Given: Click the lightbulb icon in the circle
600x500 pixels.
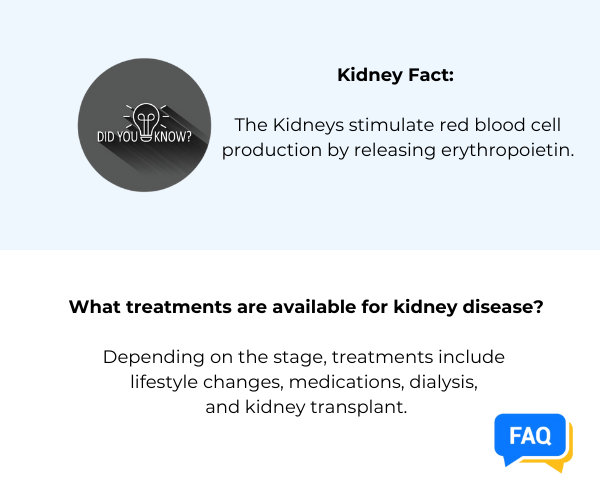Looking at the screenshot, I should [x=145, y=123].
